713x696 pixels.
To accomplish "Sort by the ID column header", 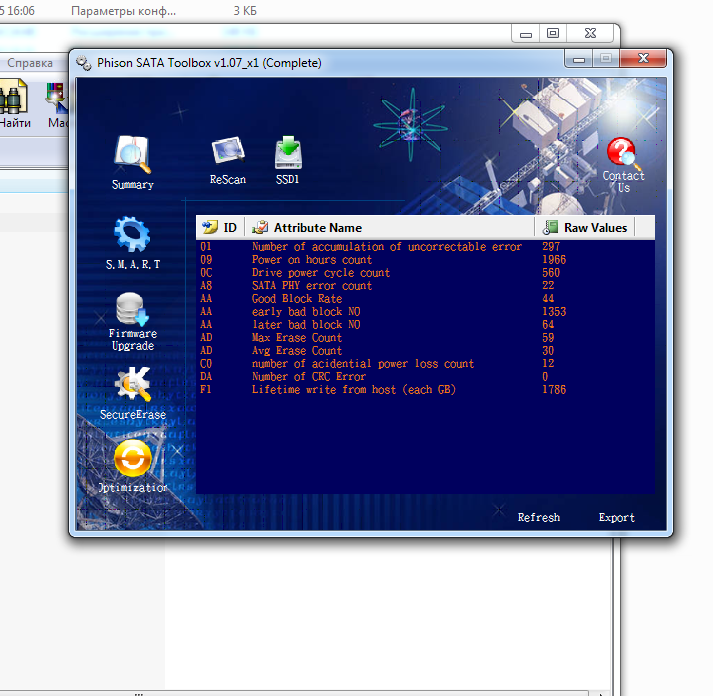I will 220,227.
